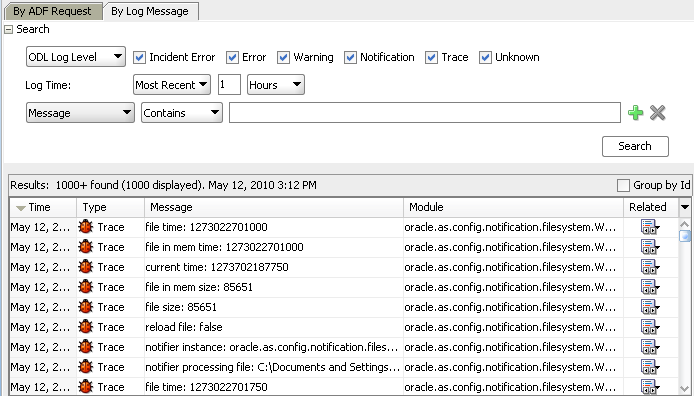The image size is (694, 396).
Task: Click the log time number field
Action: (229, 85)
